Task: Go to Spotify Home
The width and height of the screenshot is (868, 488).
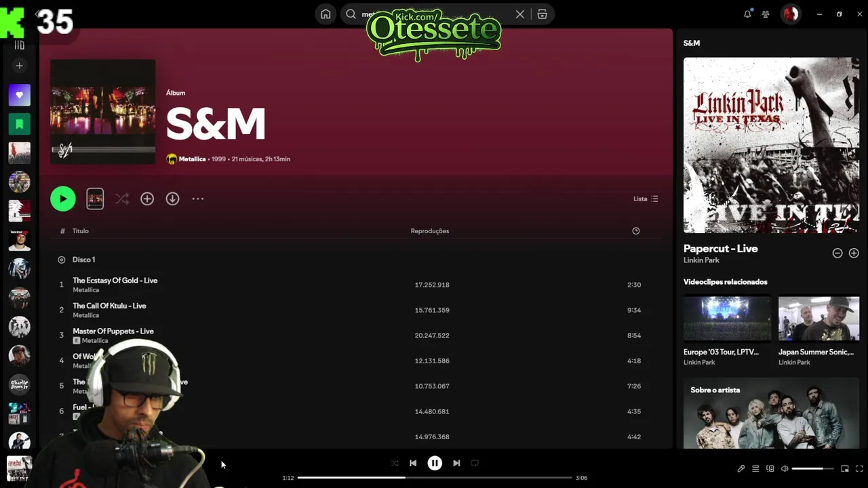Action: click(325, 14)
